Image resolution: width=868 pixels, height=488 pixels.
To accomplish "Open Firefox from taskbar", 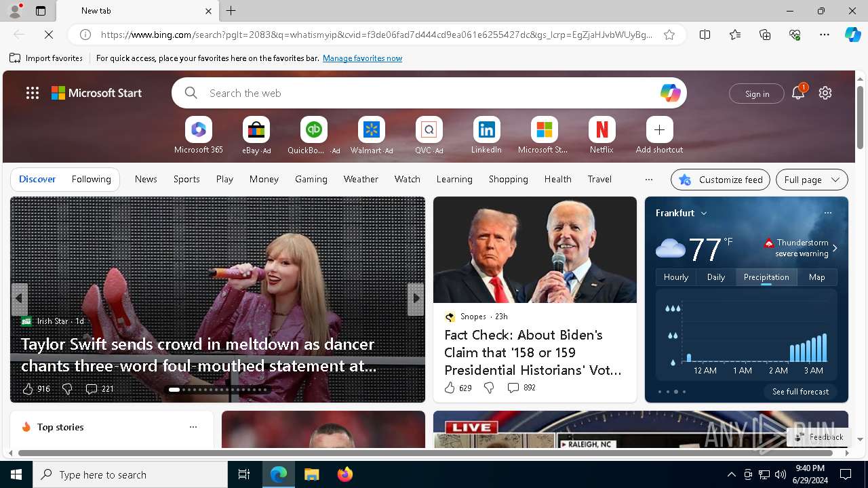I will point(344,474).
